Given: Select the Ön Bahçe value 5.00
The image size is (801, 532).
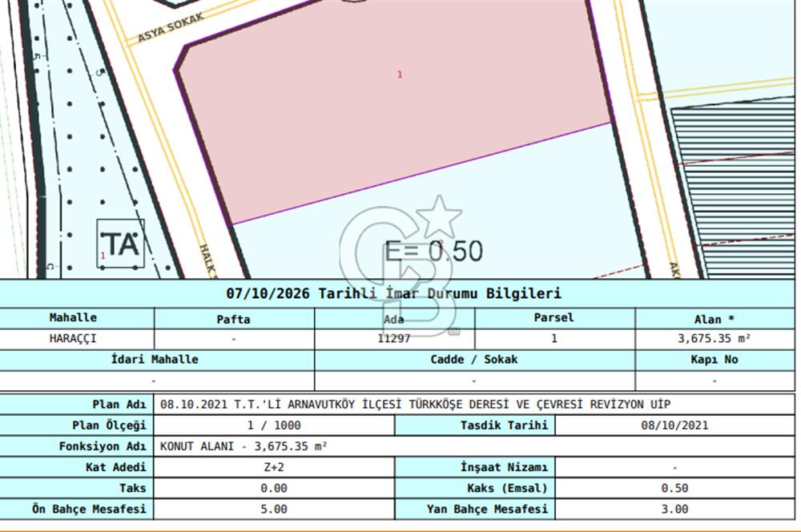Looking at the screenshot, I should point(274,509).
